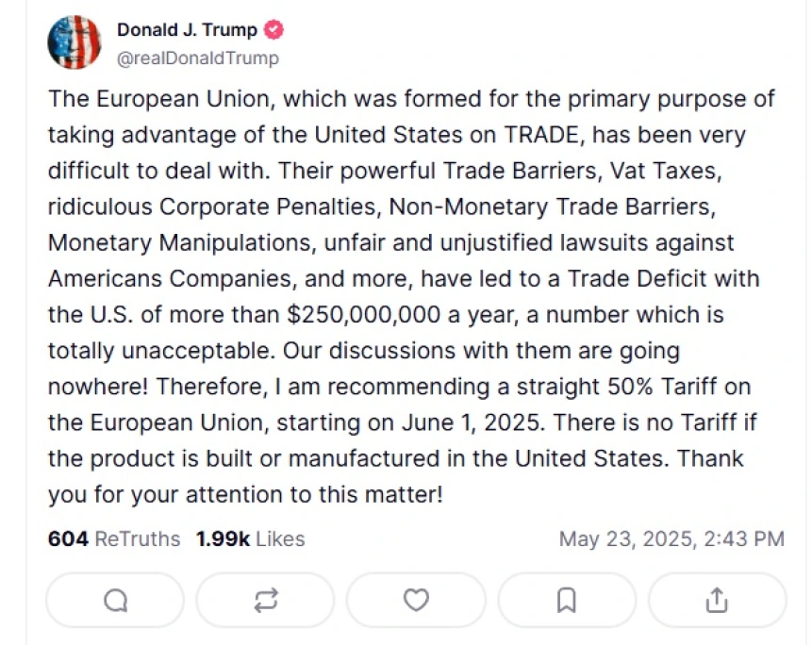Viewport: 812px width, 645px height.
Task: Open the May 23, 2025 timestamp
Action: click(x=671, y=538)
